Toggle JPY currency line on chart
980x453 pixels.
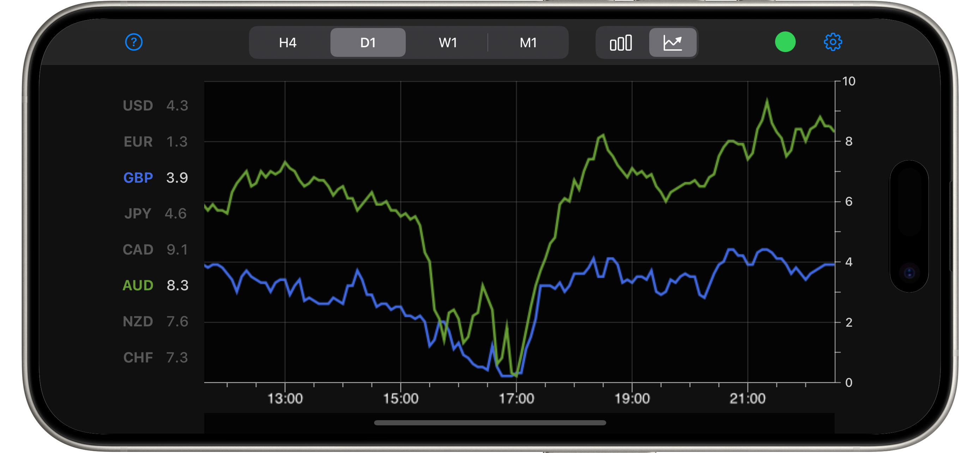coord(138,213)
